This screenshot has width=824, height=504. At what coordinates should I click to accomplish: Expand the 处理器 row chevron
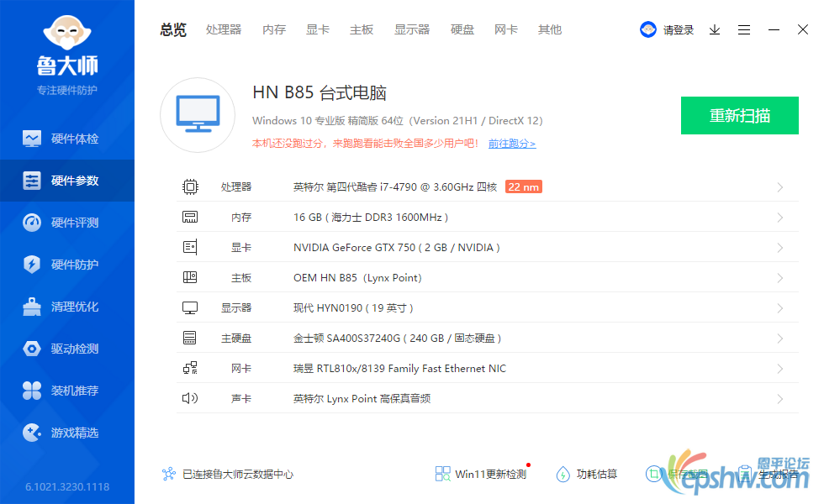point(780,187)
